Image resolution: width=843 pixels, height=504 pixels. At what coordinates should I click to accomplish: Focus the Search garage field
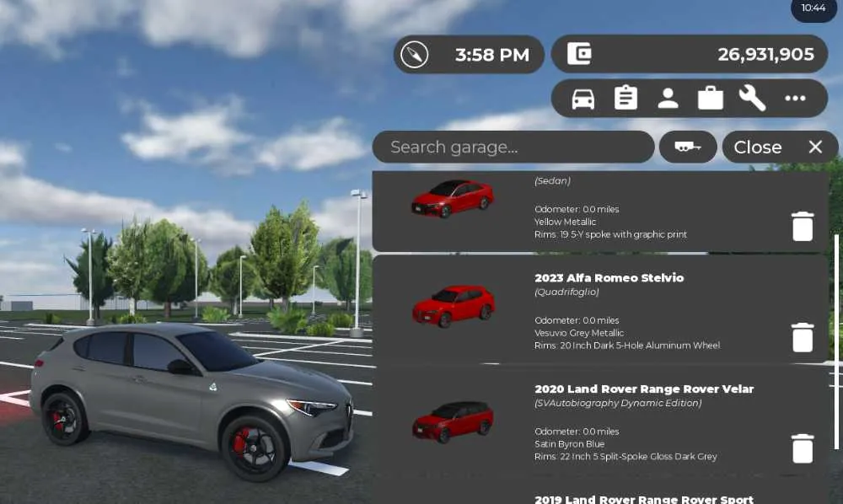[x=513, y=147]
